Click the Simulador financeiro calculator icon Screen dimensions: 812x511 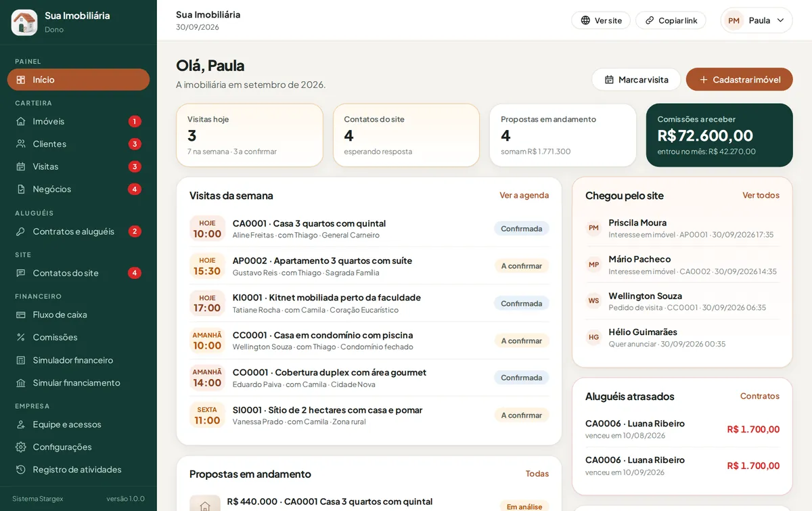click(x=21, y=360)
